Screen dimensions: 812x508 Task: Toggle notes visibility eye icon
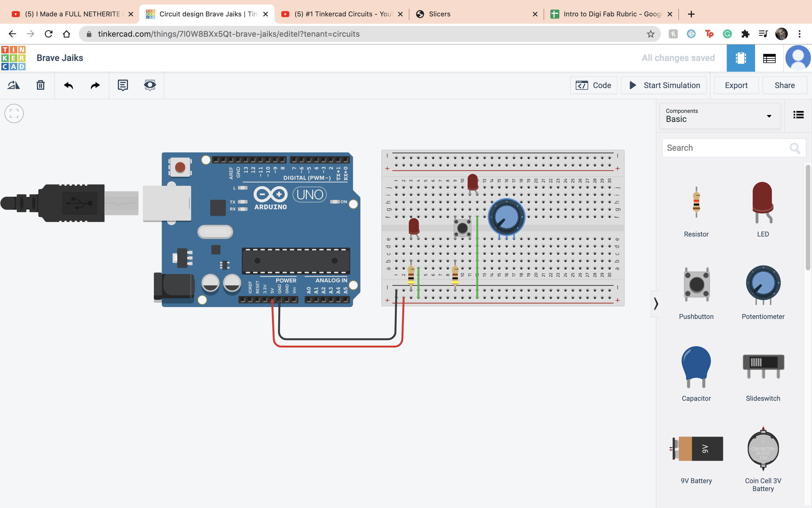(150, 85)
